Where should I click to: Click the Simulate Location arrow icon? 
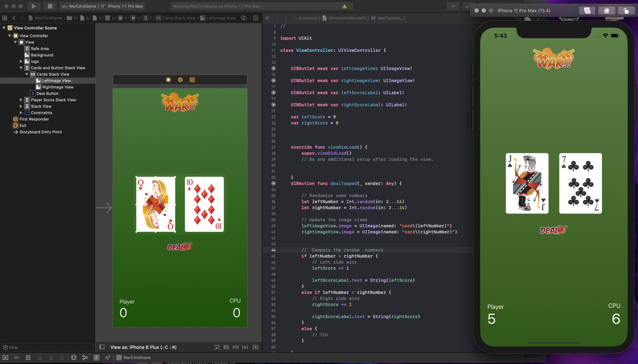(x=108, y=357)
